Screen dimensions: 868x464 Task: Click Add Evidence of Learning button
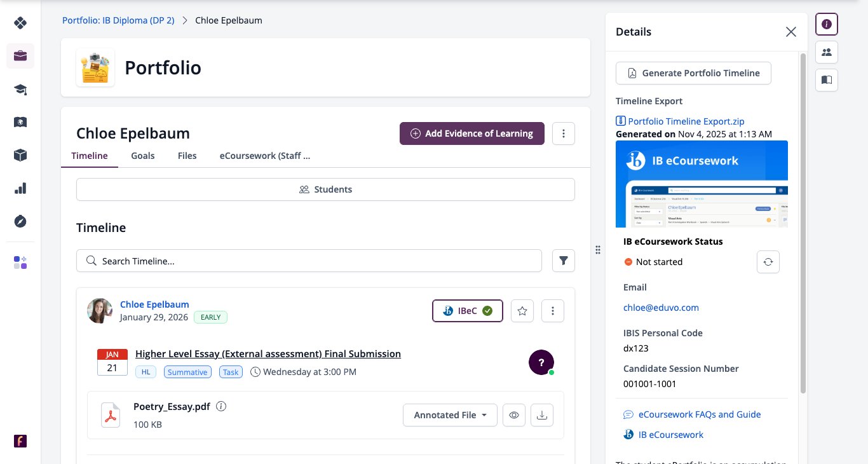(x=472, y=133)
